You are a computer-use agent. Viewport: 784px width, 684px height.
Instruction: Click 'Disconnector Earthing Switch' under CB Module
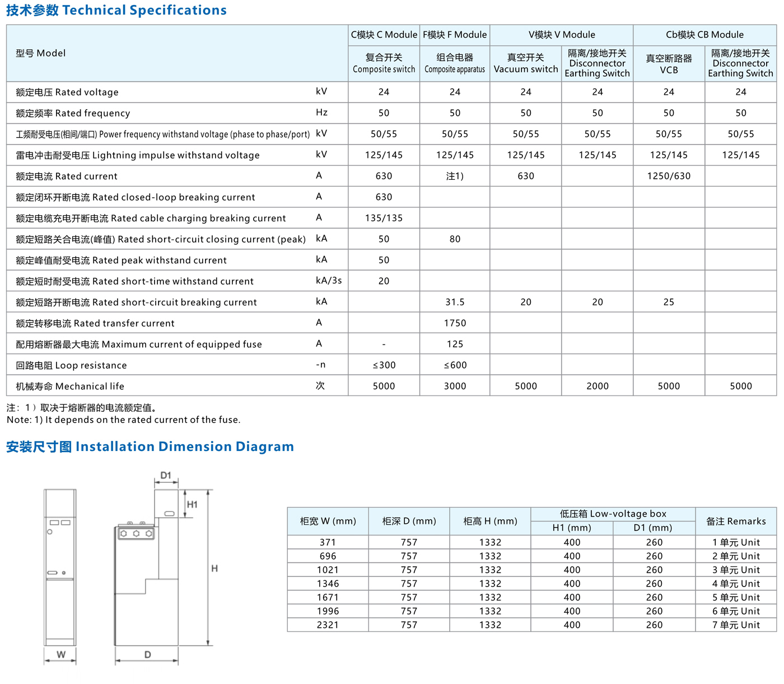(x=741, y=63)
